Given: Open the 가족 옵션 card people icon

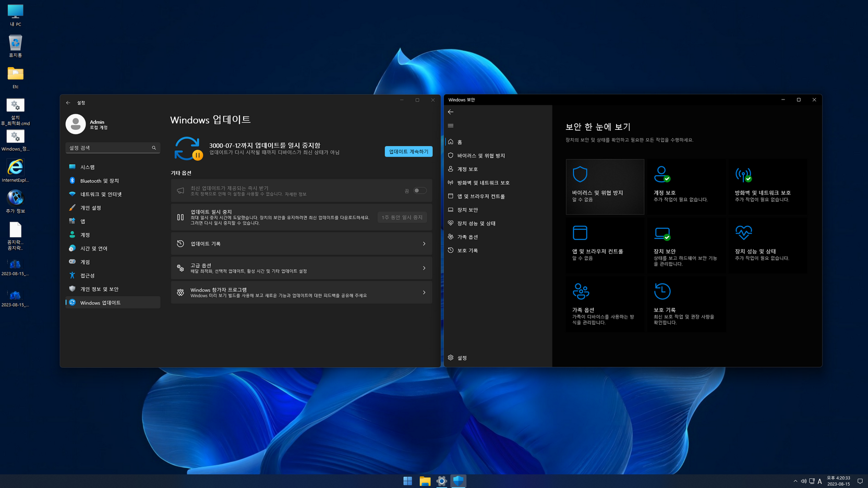Looking at the screenshot, I should [x=581, y=291].
